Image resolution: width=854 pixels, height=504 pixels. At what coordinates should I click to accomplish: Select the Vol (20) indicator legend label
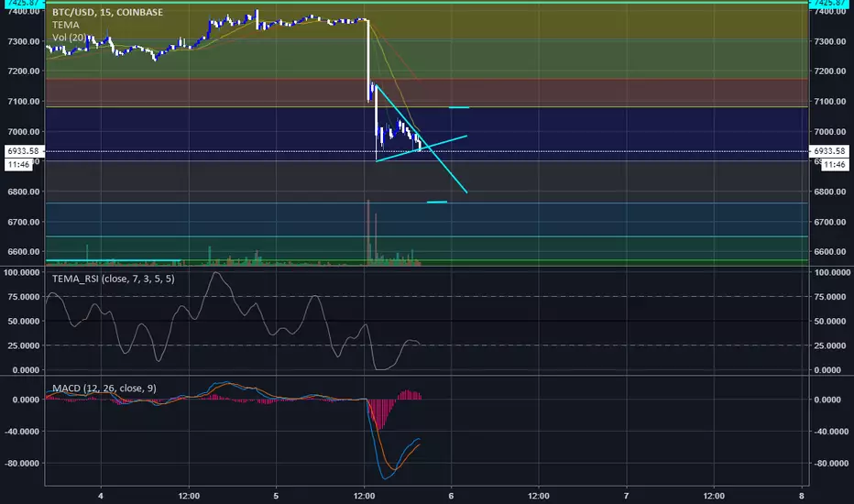click(x=69, y=37)
